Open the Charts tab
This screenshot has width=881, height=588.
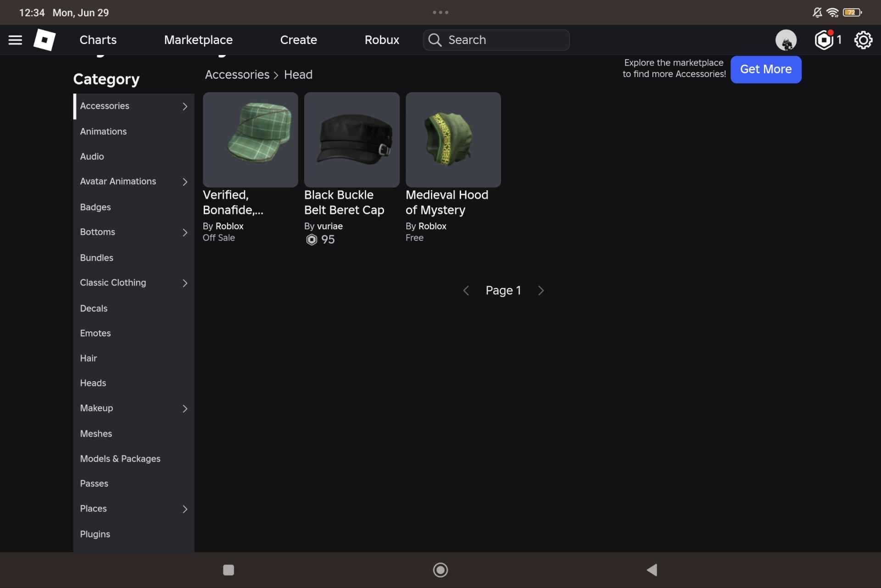(x=98, y=40)
